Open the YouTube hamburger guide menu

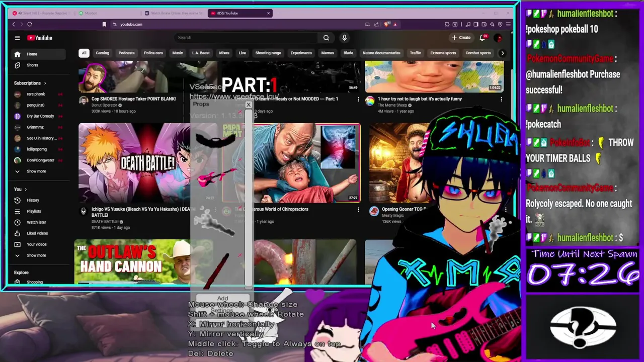tap(17, 38)
